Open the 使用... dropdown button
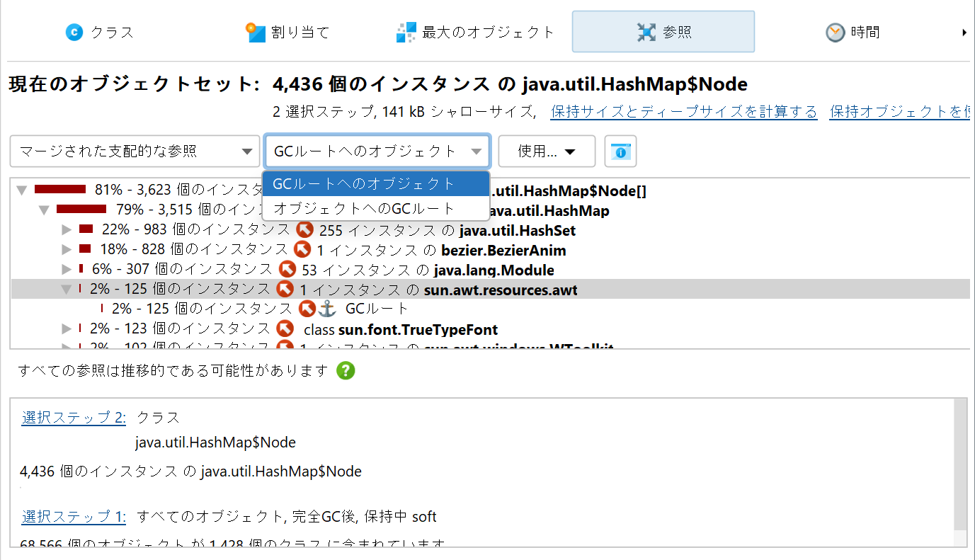This screenshot has height=560, width=975. (547, 151)
